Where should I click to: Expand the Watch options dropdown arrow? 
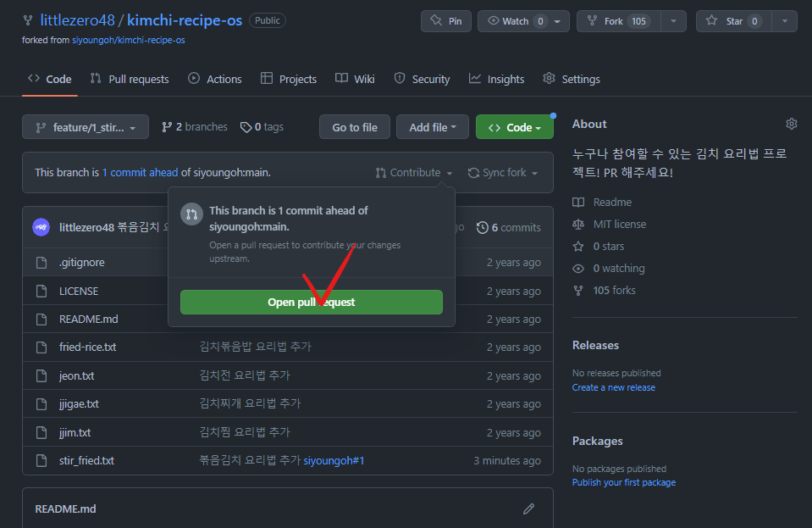558,21
